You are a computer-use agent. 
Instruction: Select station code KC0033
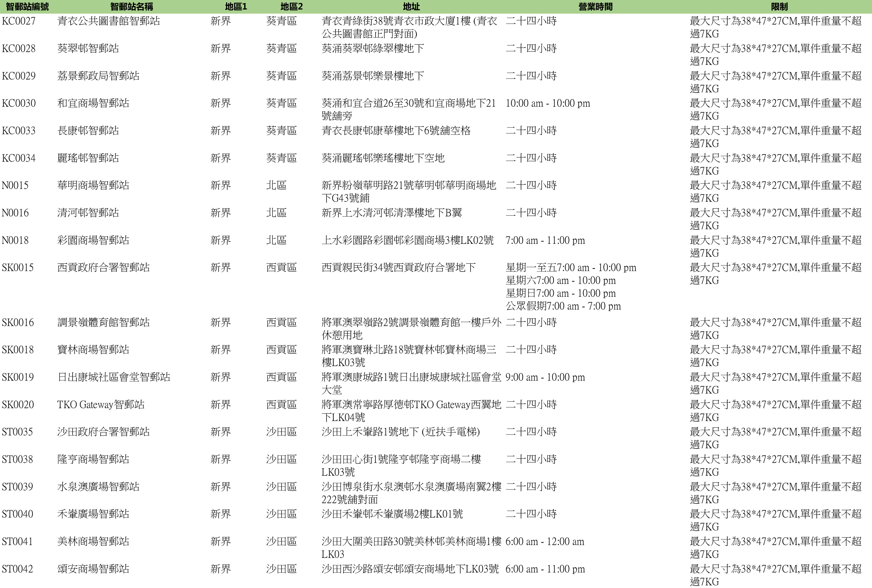click(x=19, y=130)
